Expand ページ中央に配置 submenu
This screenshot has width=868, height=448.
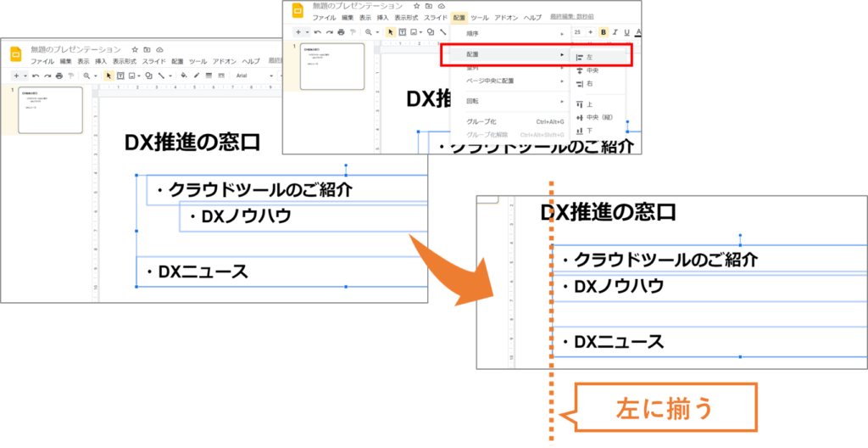point(509,81)
